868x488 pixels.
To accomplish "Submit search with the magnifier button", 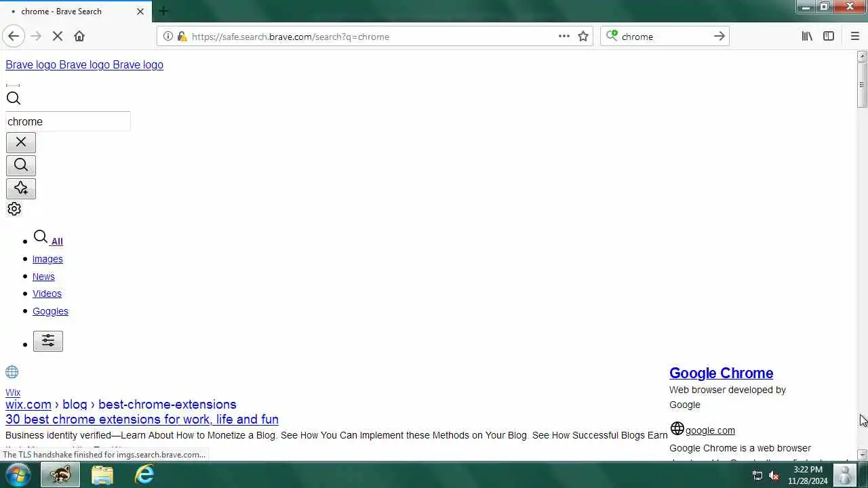I will coord(21,165).
